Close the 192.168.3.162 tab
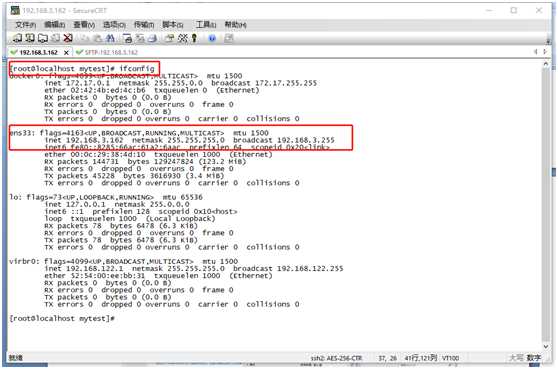Viewport: 558px width, 369px height. [66, 53]
